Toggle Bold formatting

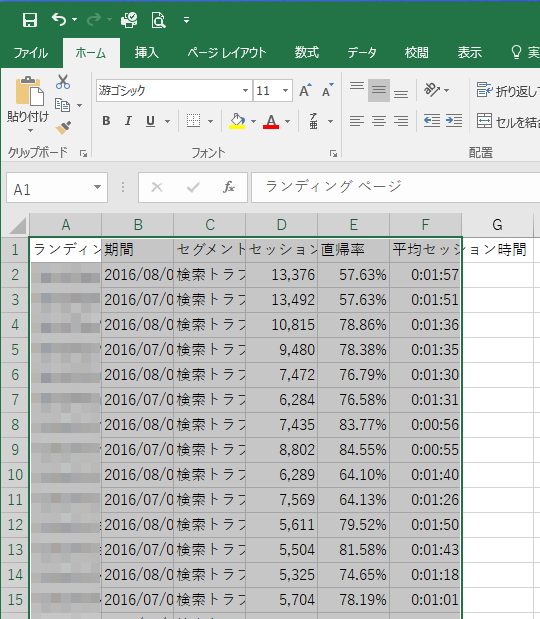(x=106, y=121)
